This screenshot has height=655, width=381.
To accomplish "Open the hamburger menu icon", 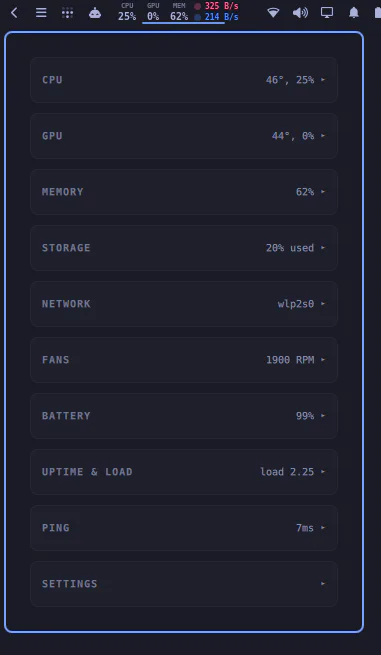I will [x=41, y=13].
